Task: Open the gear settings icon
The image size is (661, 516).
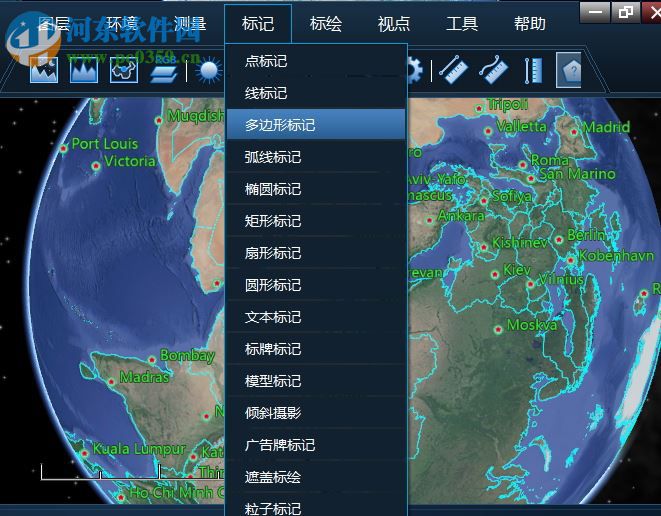Action: pyautogui.click(x=414, y=70)
